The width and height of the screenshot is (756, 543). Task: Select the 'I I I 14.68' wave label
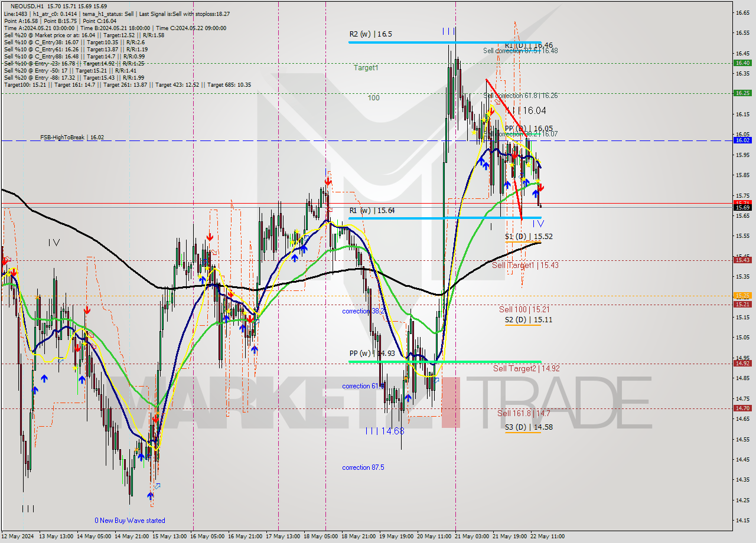pos(384,431)
